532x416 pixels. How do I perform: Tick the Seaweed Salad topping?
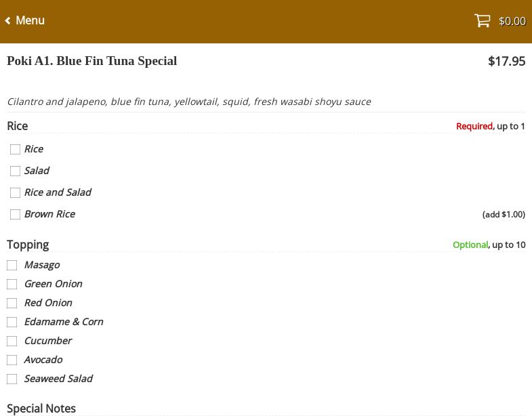(12, 379)
